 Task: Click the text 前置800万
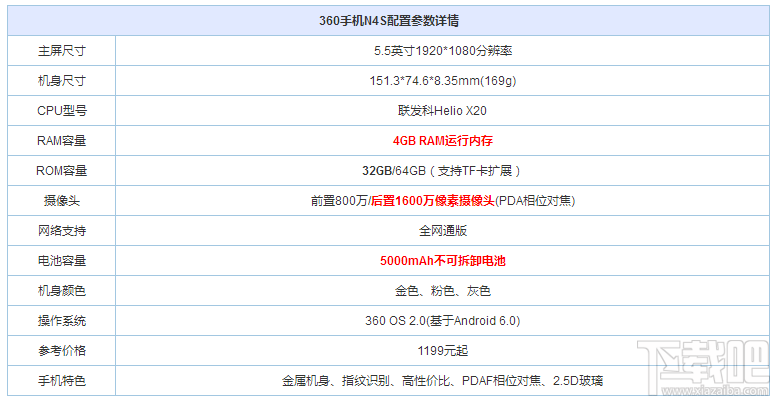coord(339,201)
